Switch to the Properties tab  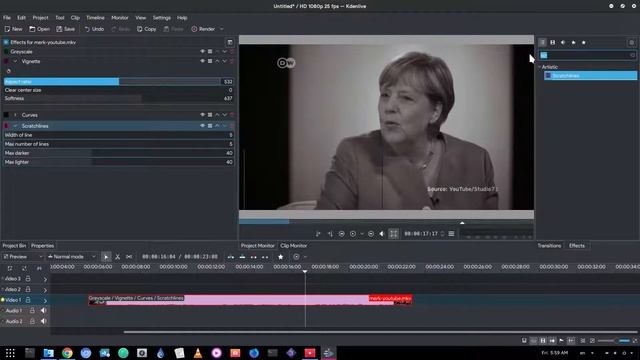42,246
